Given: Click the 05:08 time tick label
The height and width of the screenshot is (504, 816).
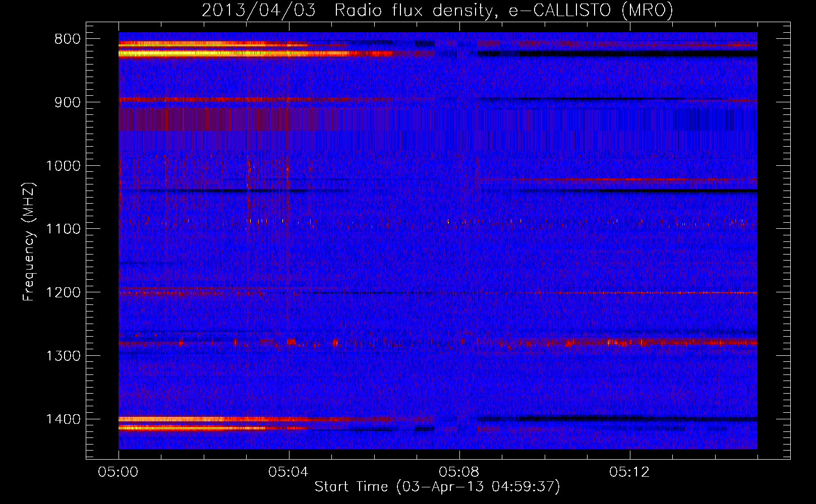Looking at the screenshot, I should (x=459, y=472).
